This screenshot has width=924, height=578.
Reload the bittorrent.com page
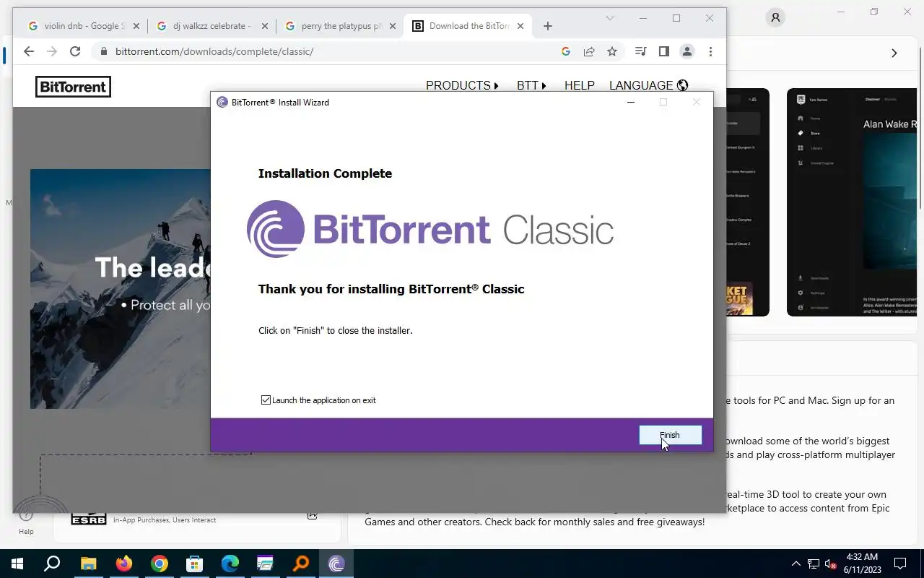click(x=75, y=51)
